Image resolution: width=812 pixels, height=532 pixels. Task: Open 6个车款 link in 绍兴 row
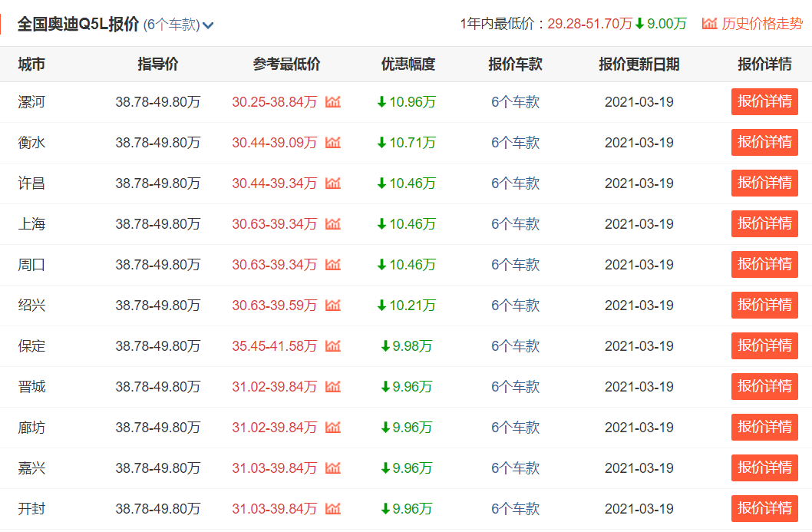pos(515,305)
